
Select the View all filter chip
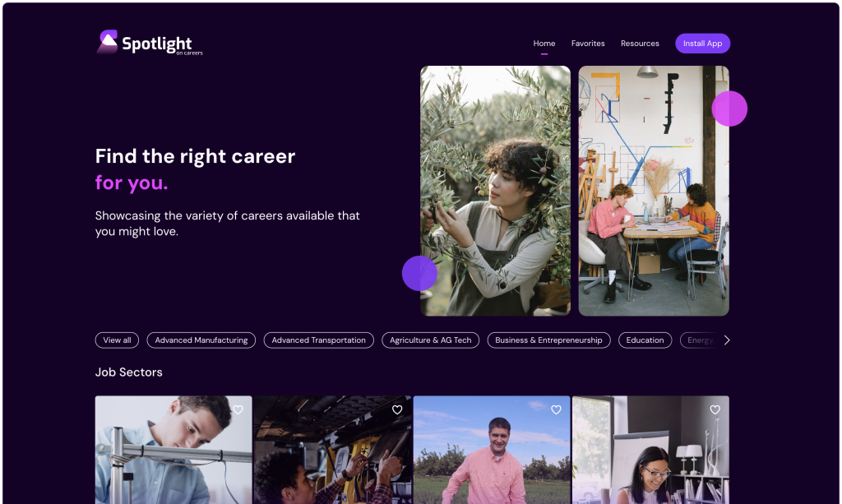click(x=117, y=340)
